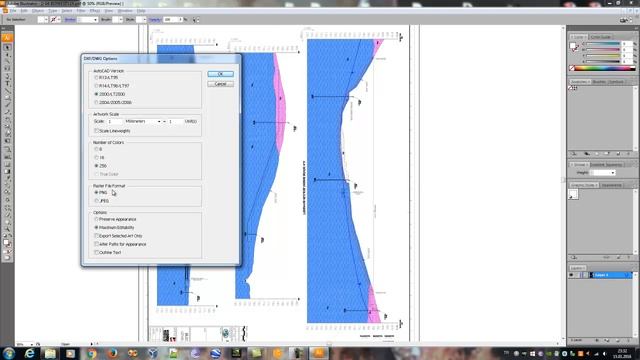
Task: Open Internet Explorer from the taskbar
Action: [29, 353]
